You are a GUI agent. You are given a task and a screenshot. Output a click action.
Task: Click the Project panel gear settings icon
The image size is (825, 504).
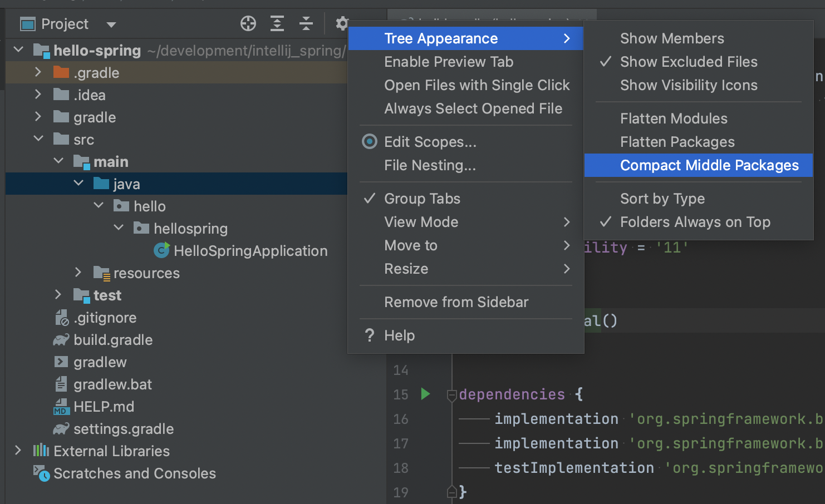[342, 23]
